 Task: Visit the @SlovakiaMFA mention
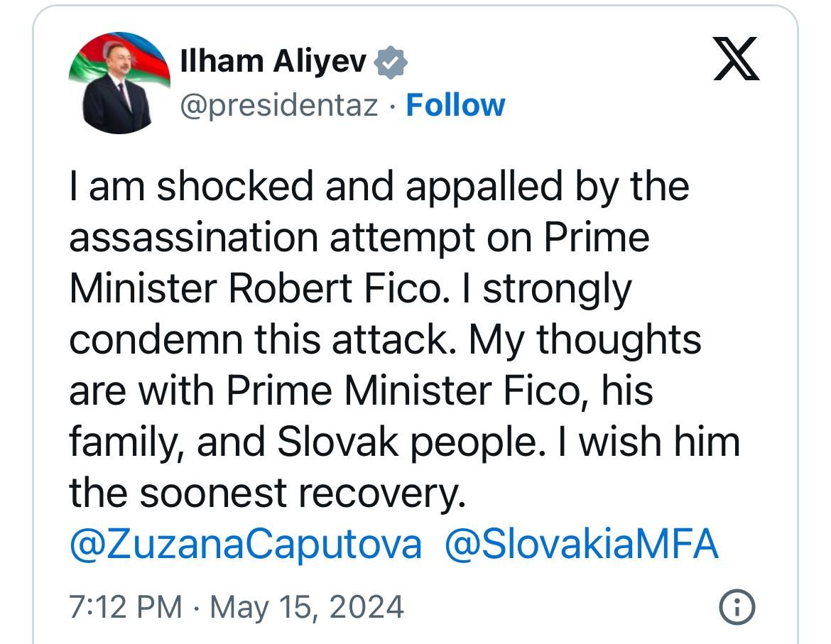point(581,545)
